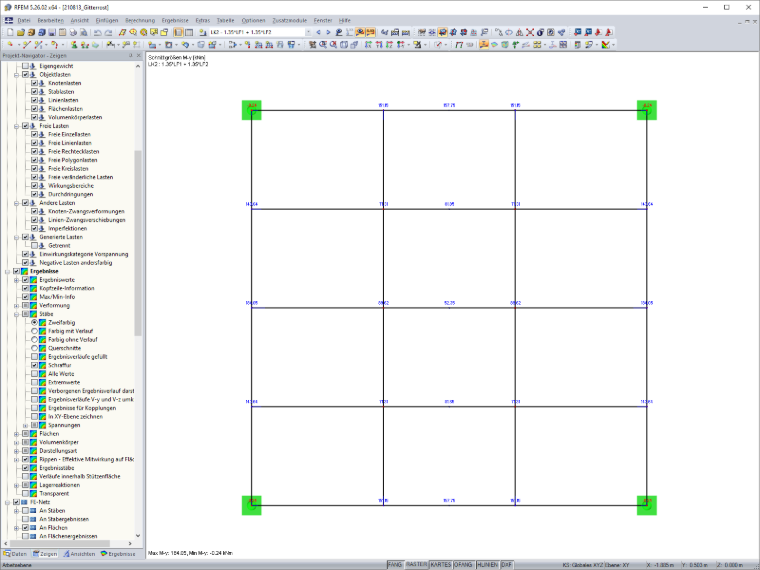Click the print preview icon
The height and width of the screenshot is (570, 760).
84,32
